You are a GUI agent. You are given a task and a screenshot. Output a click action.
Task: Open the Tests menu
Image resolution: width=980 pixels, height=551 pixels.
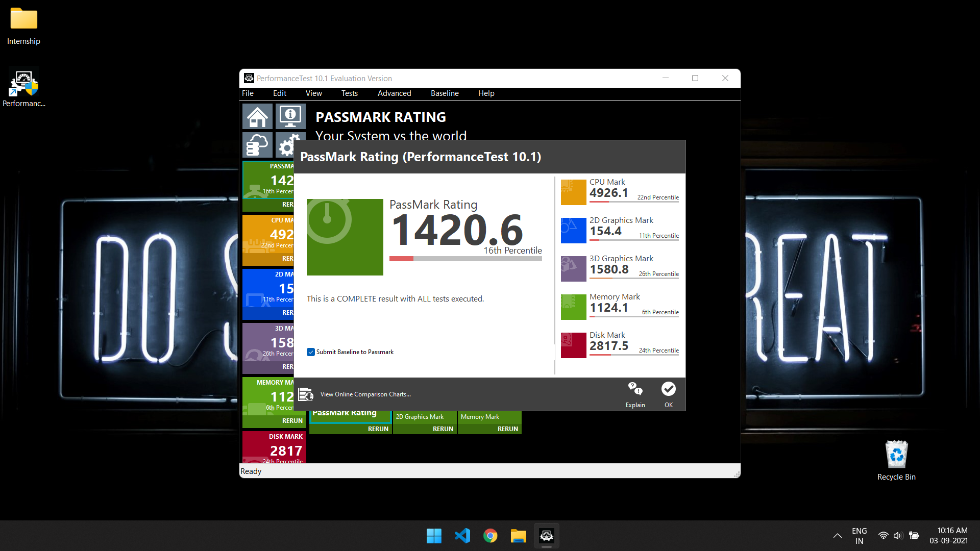click(x=349, y=93)
